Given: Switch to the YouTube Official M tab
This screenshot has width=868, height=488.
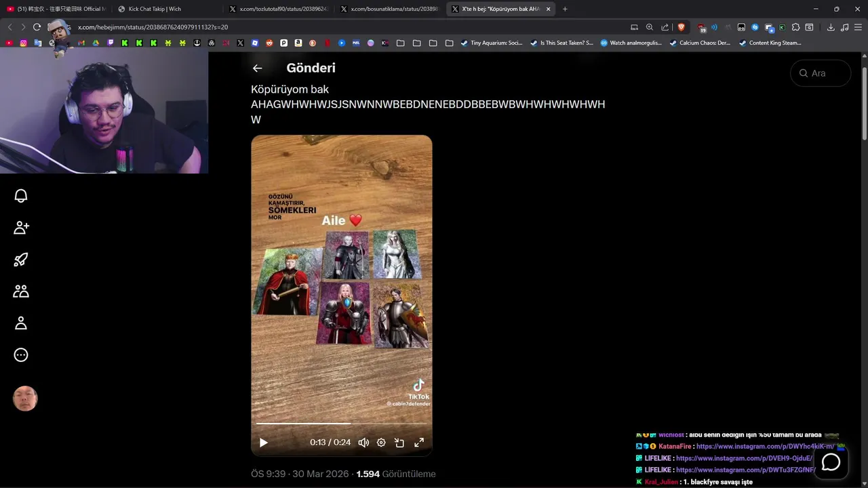Looking at the screenshot, I should 56,9.
